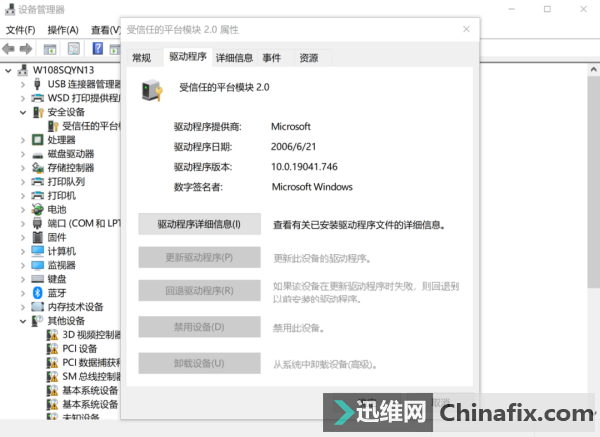
Task: Click the storage controllers icon
Action: pos(38,168)
